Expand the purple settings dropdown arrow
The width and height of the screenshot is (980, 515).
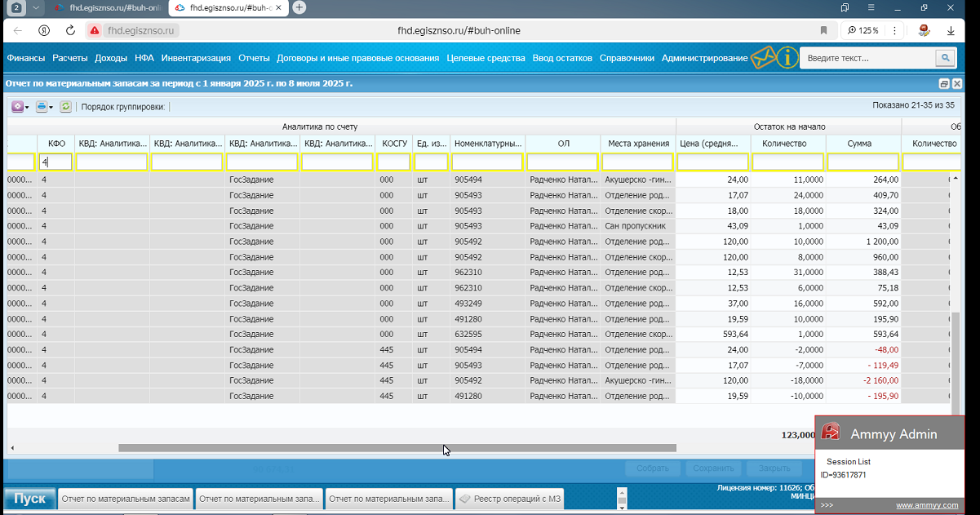tap(27, 107)
